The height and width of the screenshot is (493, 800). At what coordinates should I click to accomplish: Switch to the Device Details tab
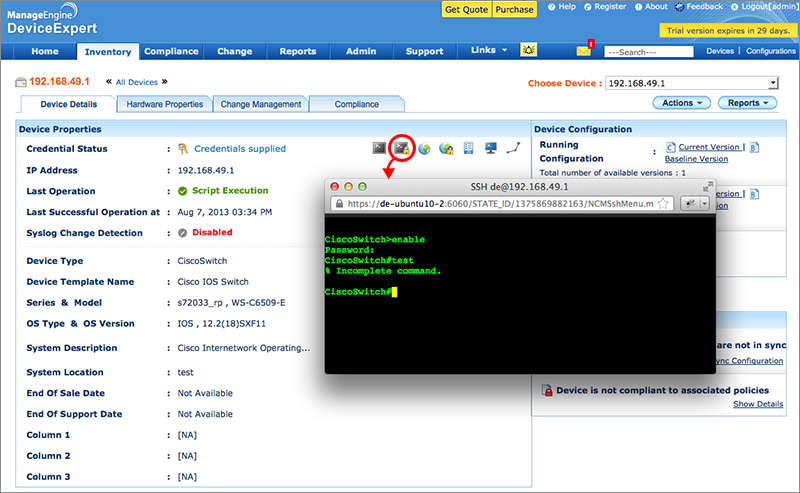click(68, 104)
